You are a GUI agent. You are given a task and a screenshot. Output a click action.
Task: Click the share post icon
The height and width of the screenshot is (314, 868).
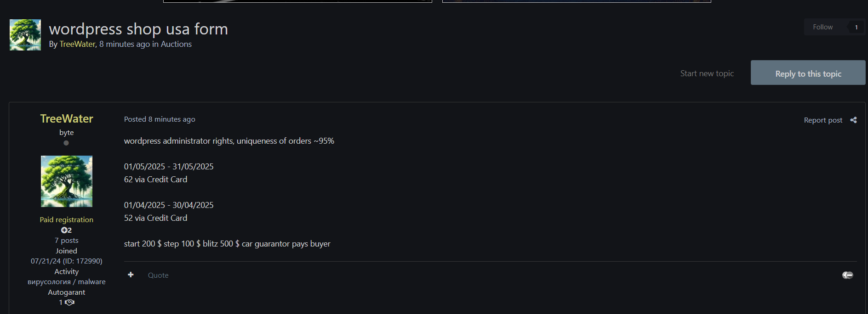853,120
